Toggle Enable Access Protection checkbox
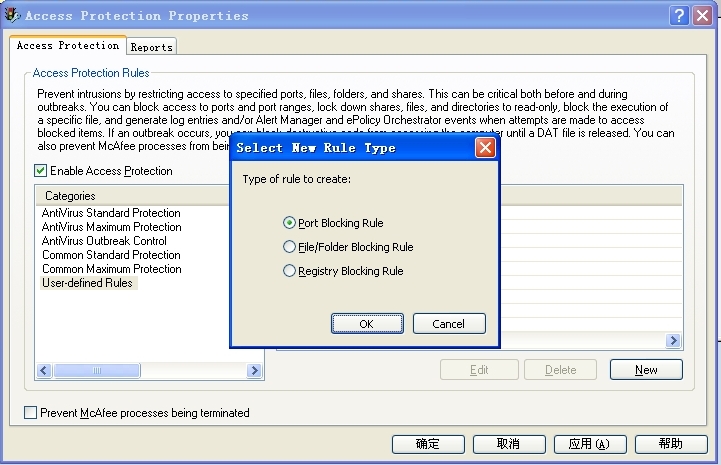Image resolution: width=721 pixels, height=465 pixels. (40, 171)
